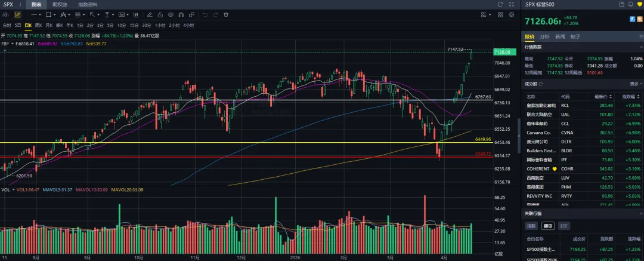This screenshot has width=644, height=261.
Task: Click the yellow 6449.96 horizontal line
Action: [239, 143]
